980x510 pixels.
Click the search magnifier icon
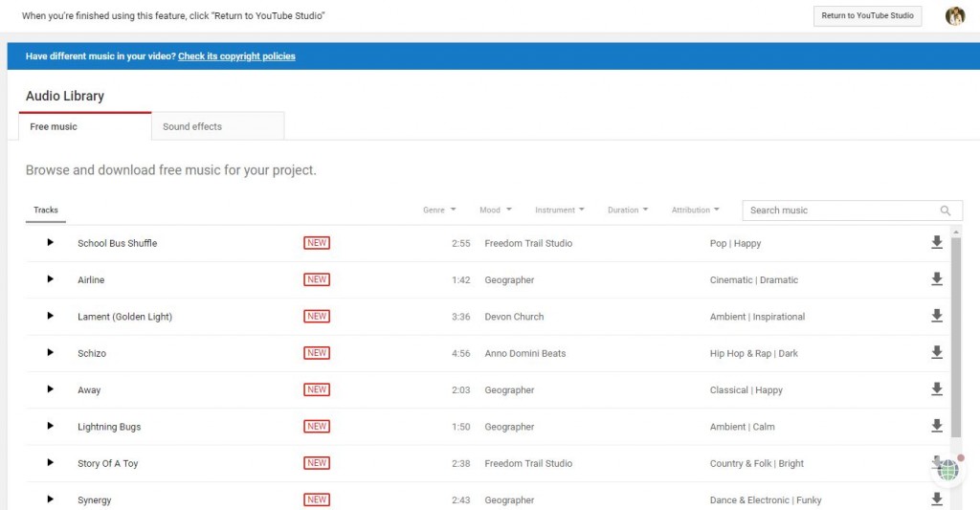click(x=945, y=211)
